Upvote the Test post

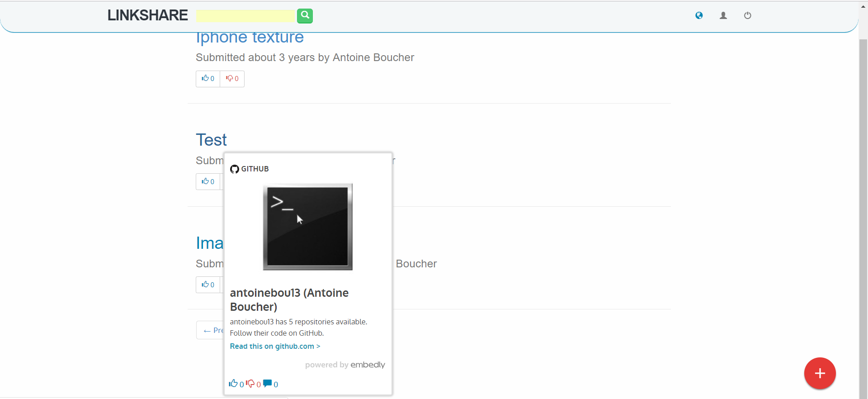208,181
